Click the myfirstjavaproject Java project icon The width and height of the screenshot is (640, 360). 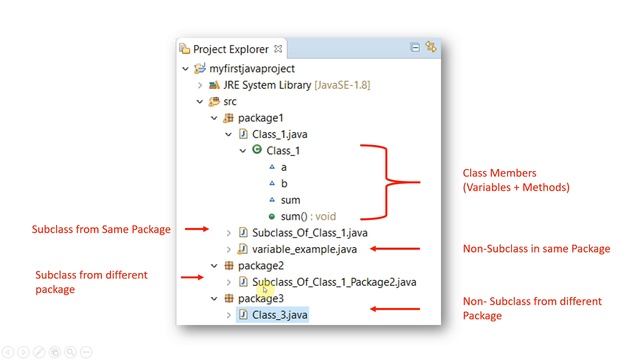coord(200,68)
